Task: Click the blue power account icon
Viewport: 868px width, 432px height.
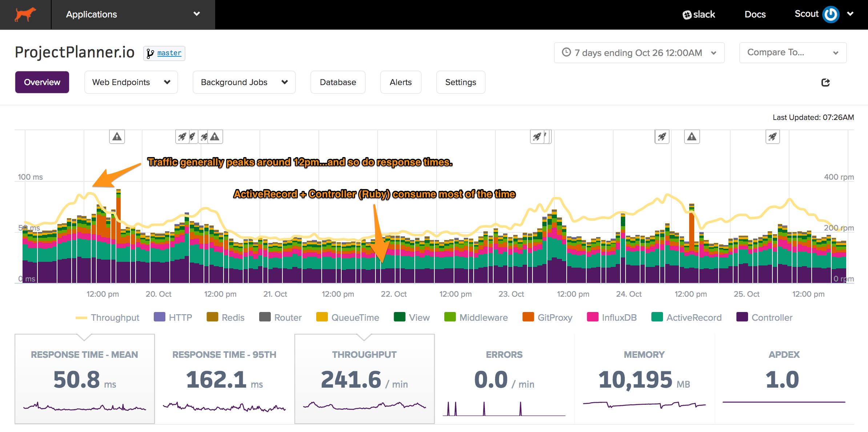Action: (x=831, y=15)
